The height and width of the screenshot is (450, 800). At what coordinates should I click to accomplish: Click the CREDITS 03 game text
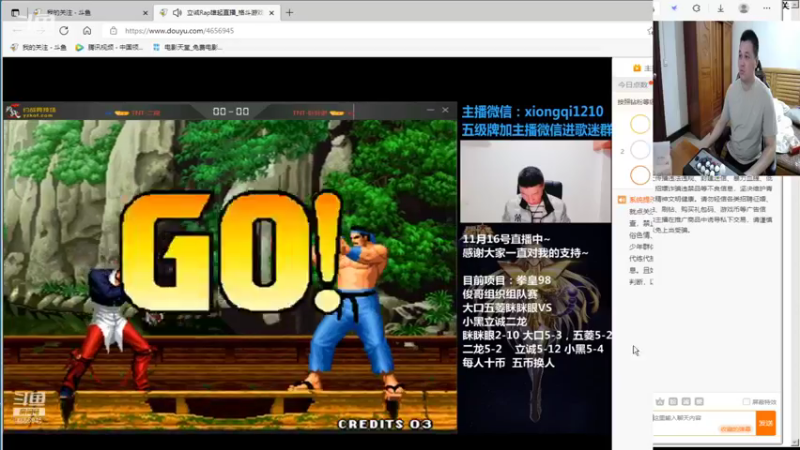[385, 424]
